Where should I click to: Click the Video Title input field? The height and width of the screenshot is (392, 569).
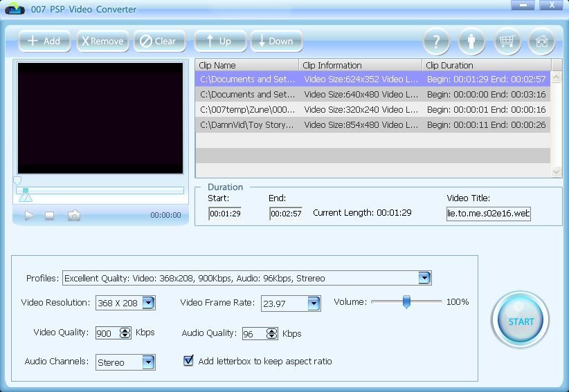(x=488, y=214)
